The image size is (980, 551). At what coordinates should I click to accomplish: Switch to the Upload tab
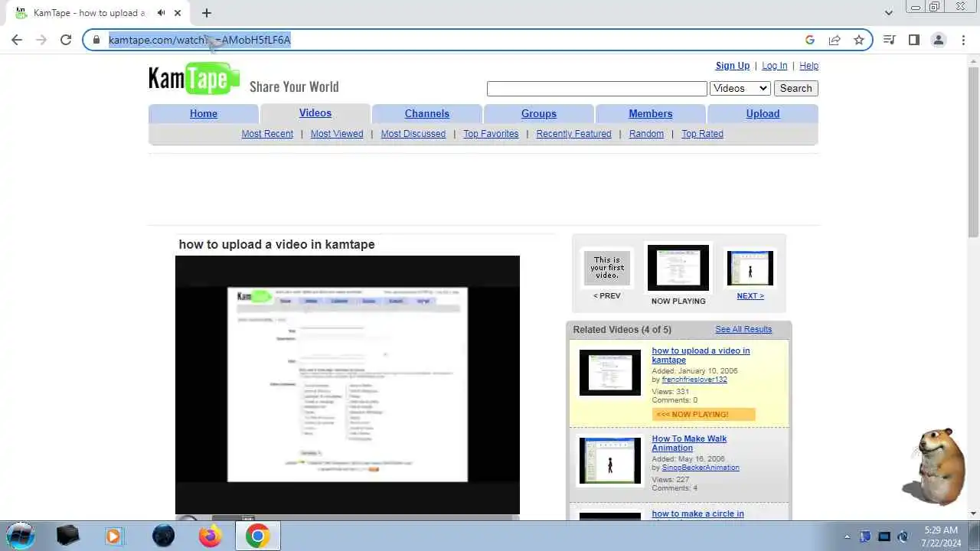pyautogui.click(x=763, y=113)
